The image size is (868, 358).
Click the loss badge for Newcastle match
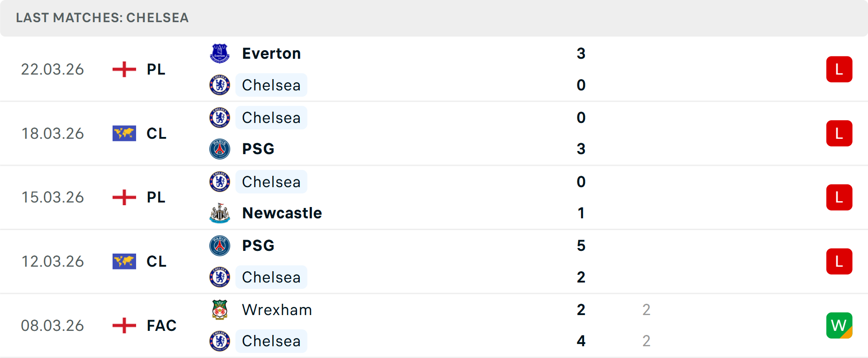tap(839, 198)
